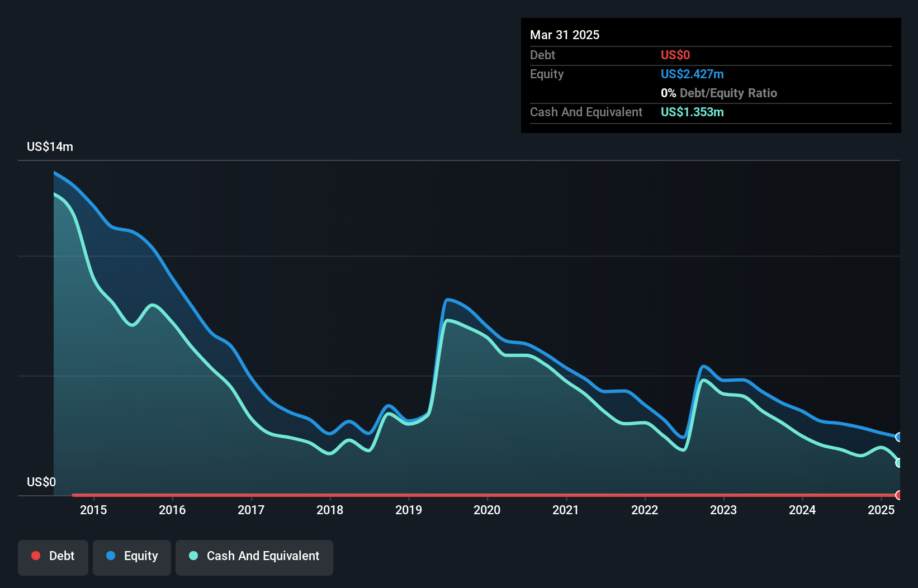Screen dimensions: 918x588
Task: Click the 2017 x-axis label
Action: (x=251, y=510)
